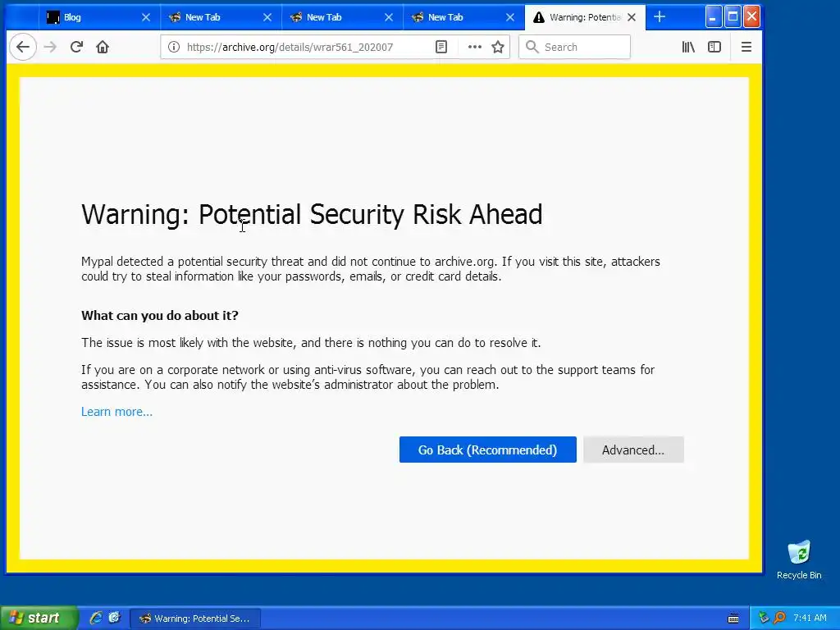The height and width of the screenshot is (630, 840).
Task: Maximize the browser window
Action: pyautogui.click(x=733, y=17)
